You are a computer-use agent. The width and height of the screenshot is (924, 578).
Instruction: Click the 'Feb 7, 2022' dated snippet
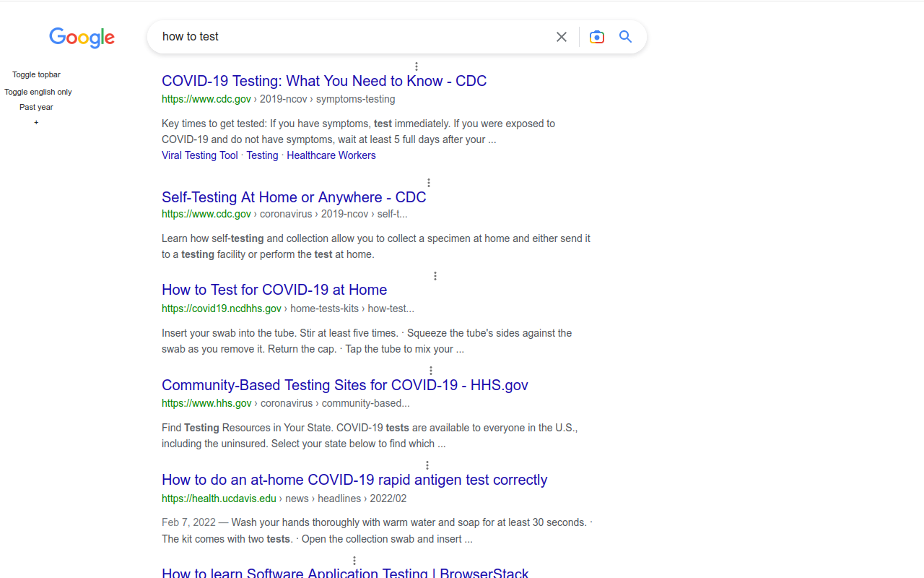377,530
